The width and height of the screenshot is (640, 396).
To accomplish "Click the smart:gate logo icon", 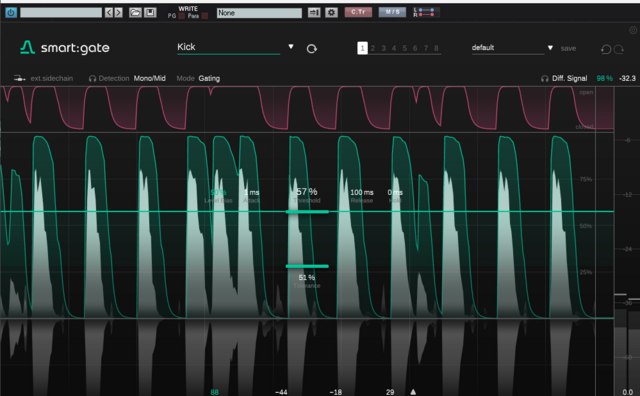I will tap(27, 48).
